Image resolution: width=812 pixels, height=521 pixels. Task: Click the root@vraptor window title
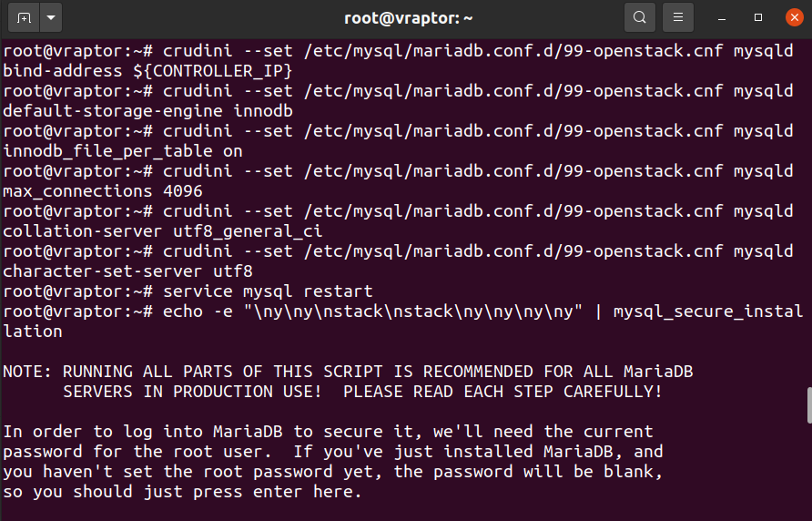tap(408, 18)
